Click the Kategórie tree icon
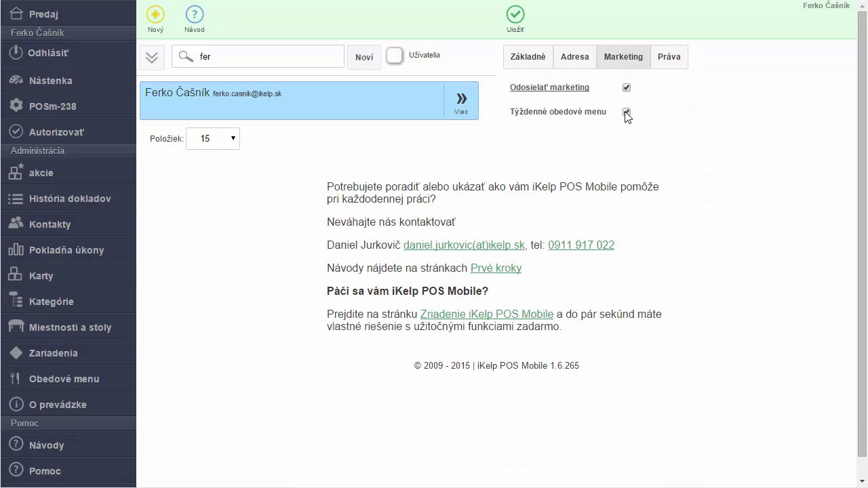The width and height of the screenshot is (868, 488). pos(16,301)
